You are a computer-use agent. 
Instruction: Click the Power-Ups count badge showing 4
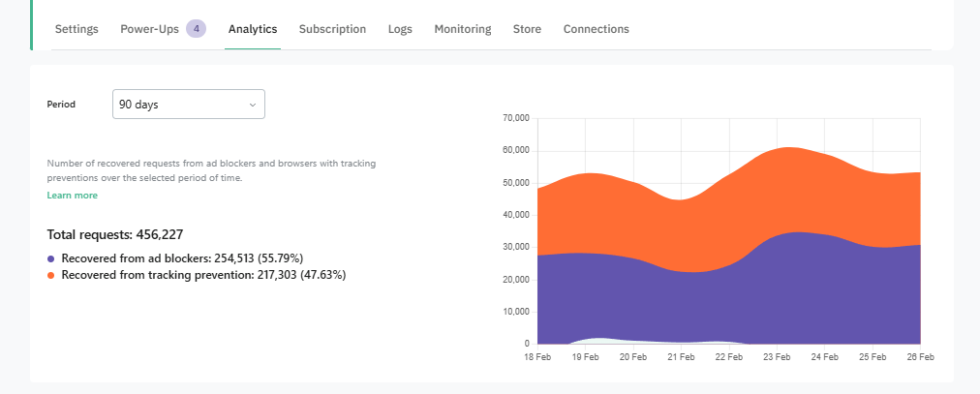[196, 29]
